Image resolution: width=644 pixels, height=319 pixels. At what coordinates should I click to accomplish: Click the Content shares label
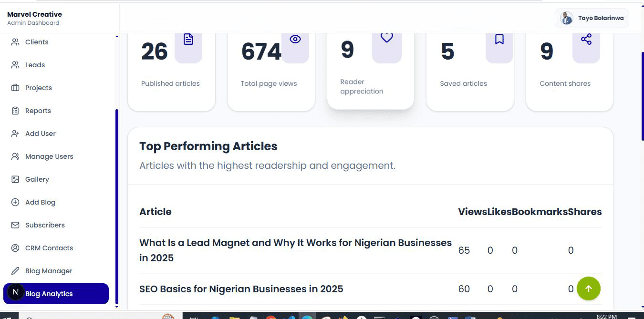pos(565,83)
